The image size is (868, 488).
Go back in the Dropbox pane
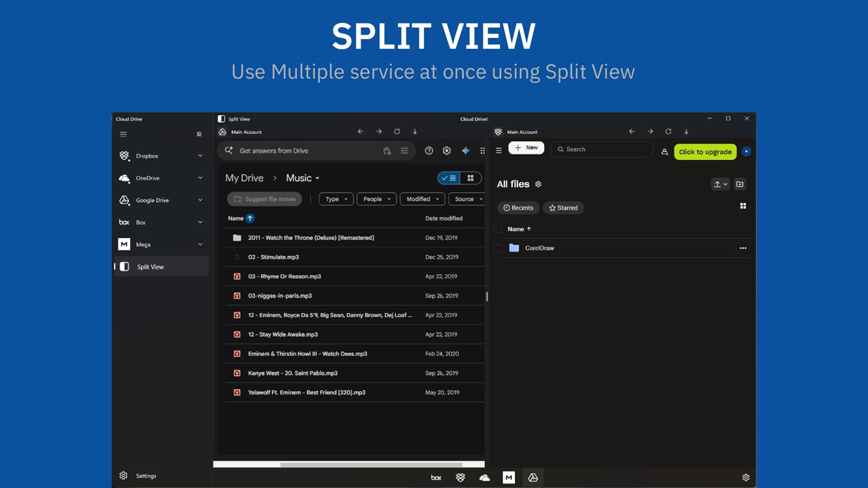coord(632,131)
